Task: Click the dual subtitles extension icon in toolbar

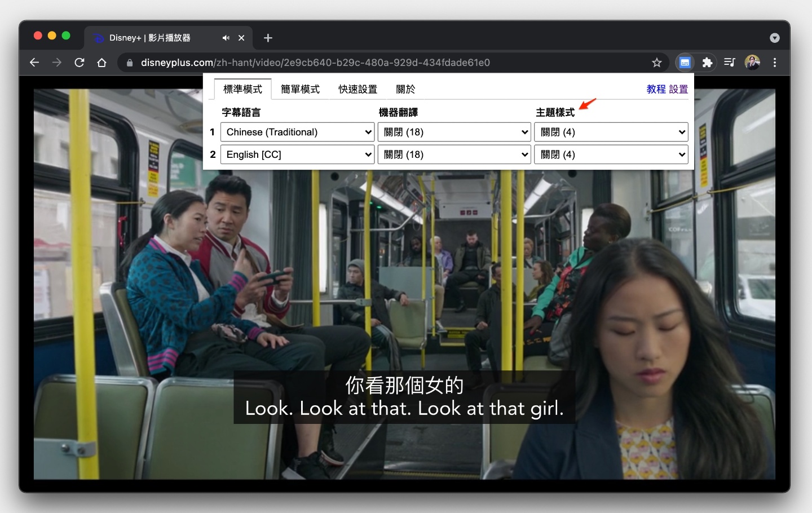Action: tap(685, 63)
